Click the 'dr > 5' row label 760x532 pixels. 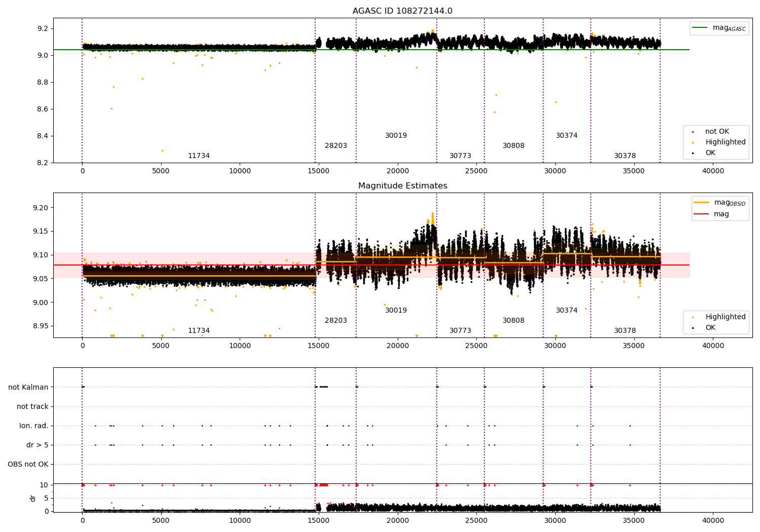[x=37, y=445]
